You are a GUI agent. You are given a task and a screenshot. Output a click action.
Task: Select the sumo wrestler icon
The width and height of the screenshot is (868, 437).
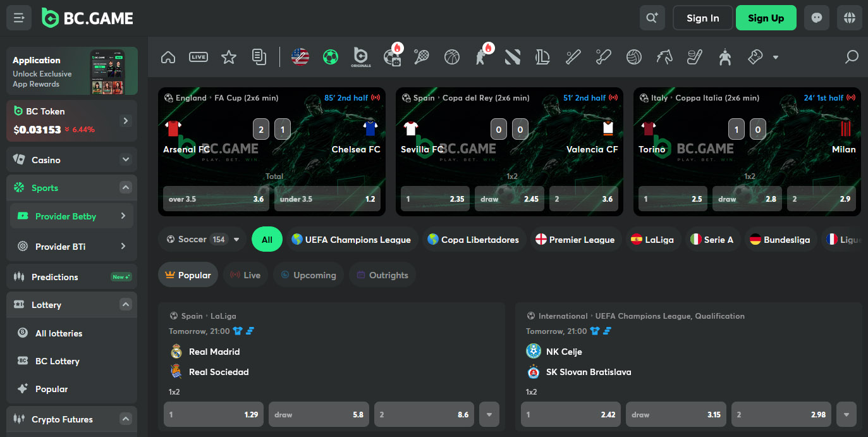coord(725,57)
